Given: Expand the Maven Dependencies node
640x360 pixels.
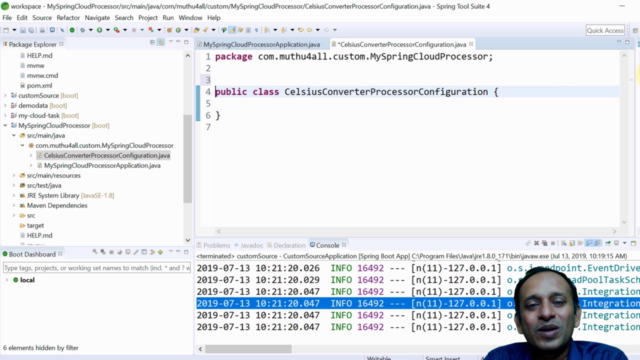Looking at the screenshot, I should pos(14,205).
